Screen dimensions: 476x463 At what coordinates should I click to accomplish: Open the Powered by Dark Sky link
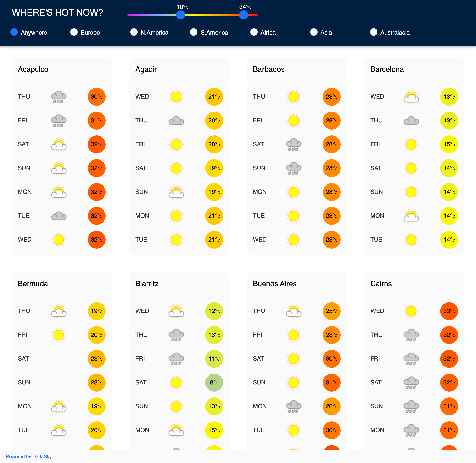[x=29, y=456]
